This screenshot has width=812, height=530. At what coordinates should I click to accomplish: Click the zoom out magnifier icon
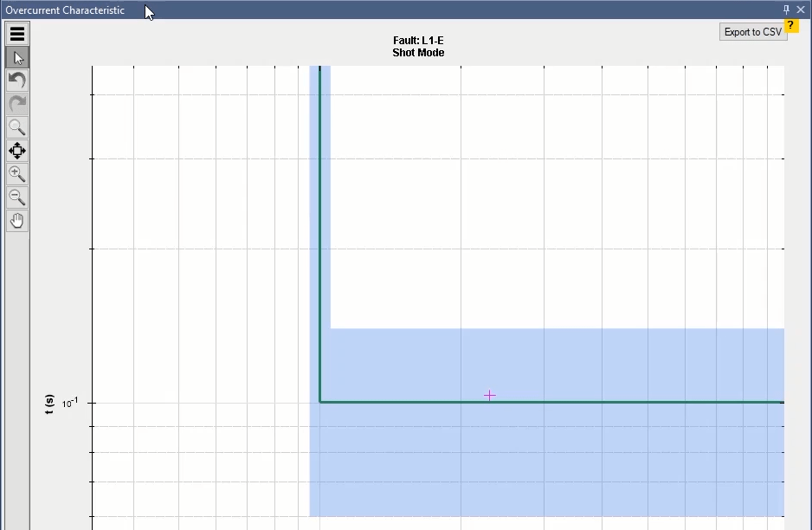point(17,197)
